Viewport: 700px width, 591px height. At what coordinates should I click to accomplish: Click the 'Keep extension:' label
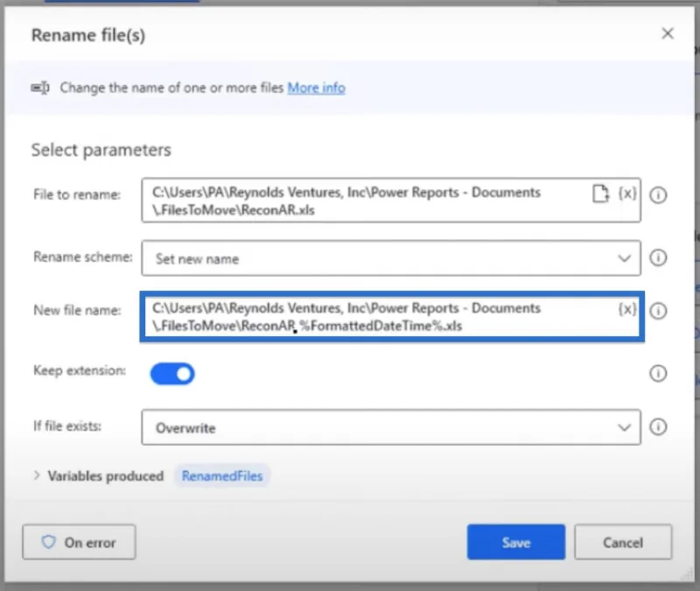click(x=80, y=370)
